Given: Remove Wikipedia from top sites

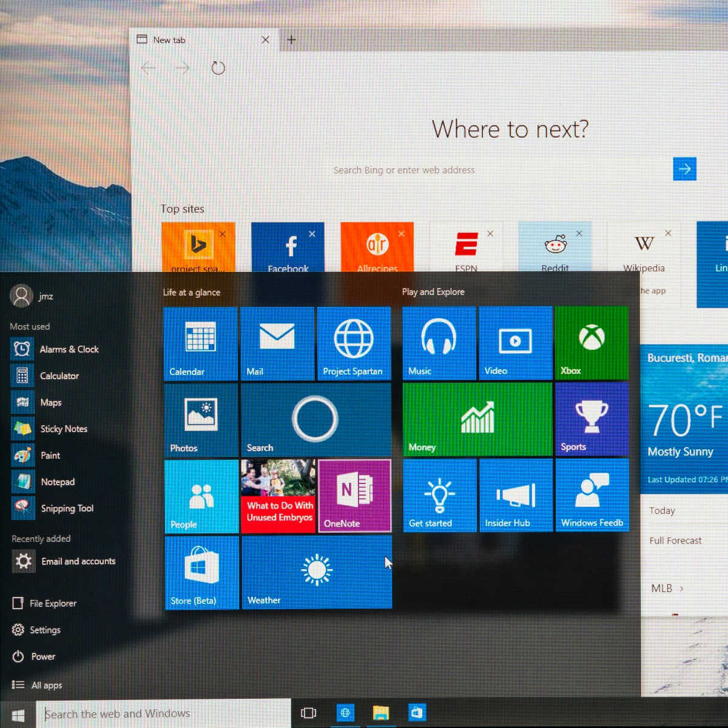Looking at the screenshot, I should coord(668,233).
